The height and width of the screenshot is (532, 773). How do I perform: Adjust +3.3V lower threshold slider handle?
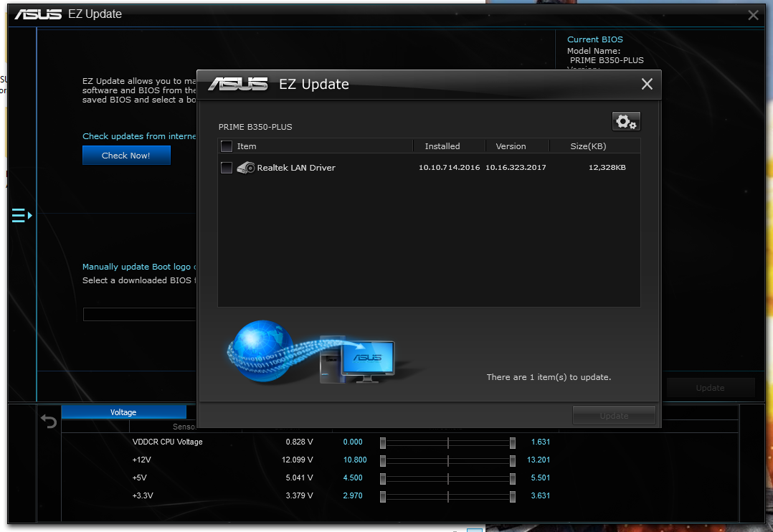click(383, 496)
